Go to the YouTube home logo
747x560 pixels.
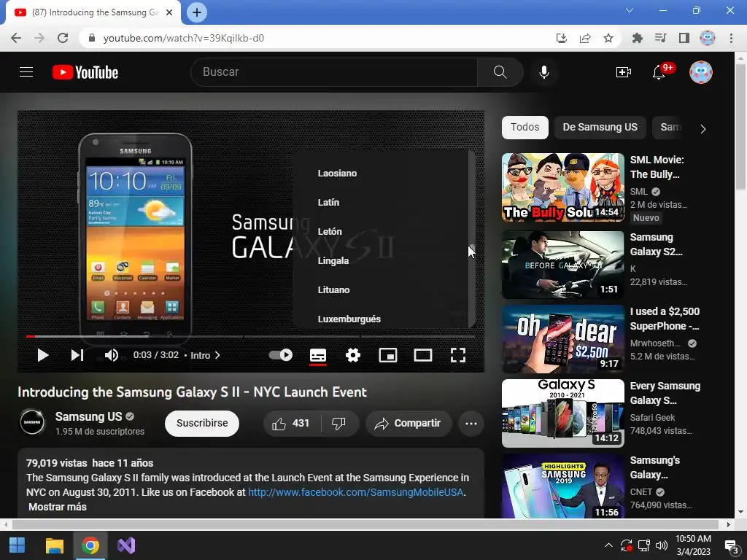pos(85,72)
